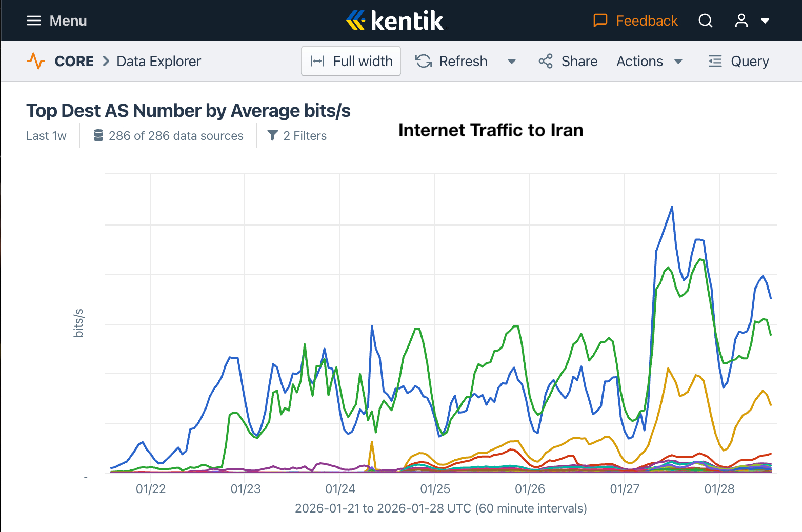This screenshot has width=802, height=532.
Task: Open the hamburger Menu icon
Action: [x=33, y=21]
